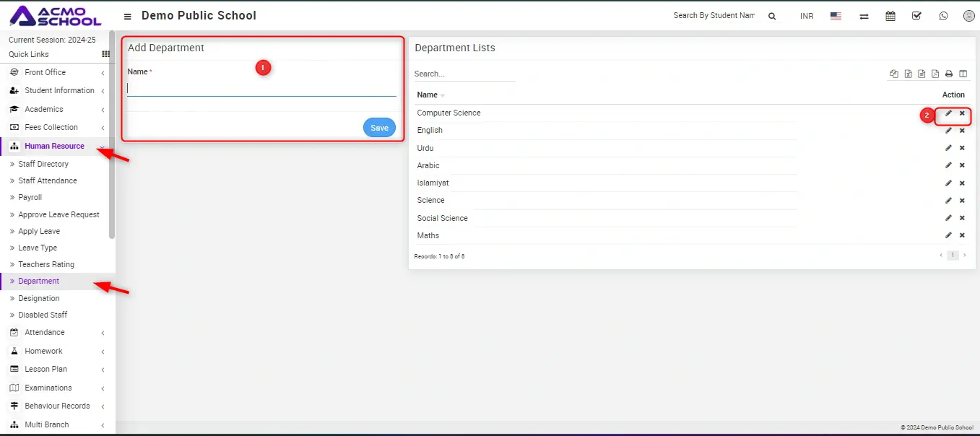The width and height of the screenshot is (980, 436).
Task: Sort departments by Name column header
Action: coord(428,95)
